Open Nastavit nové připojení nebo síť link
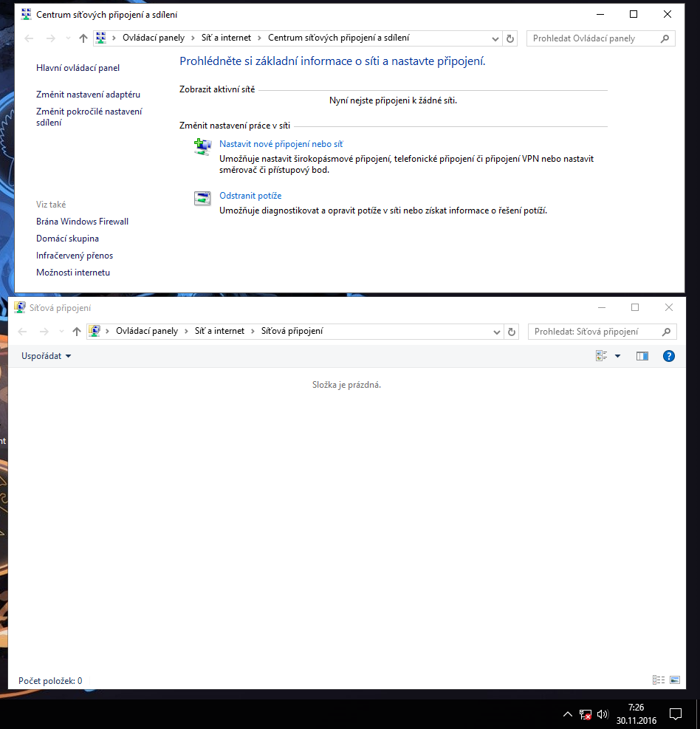 coord(281,144)
